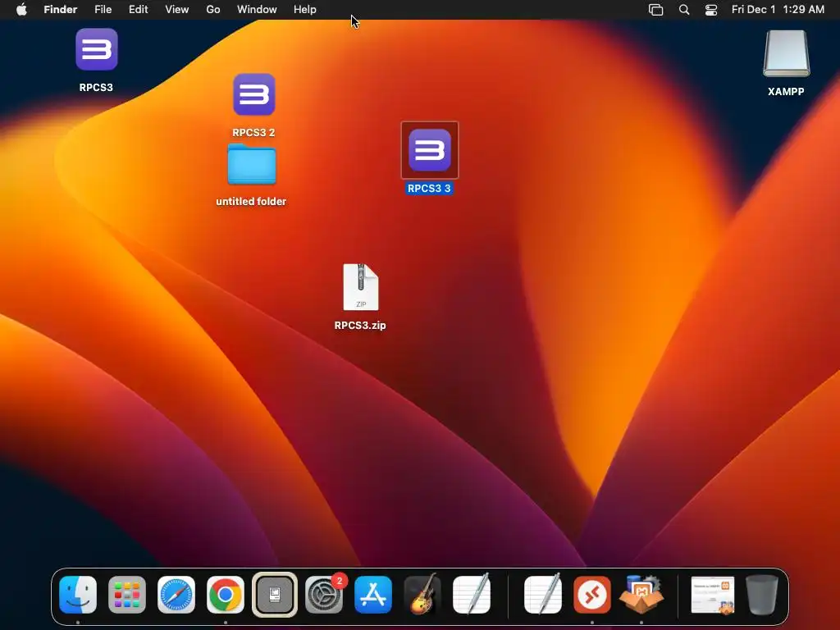Screen dimensions: 840x630
Task: Click the "RPCS3 3" file name label
Action: point(429,189)
